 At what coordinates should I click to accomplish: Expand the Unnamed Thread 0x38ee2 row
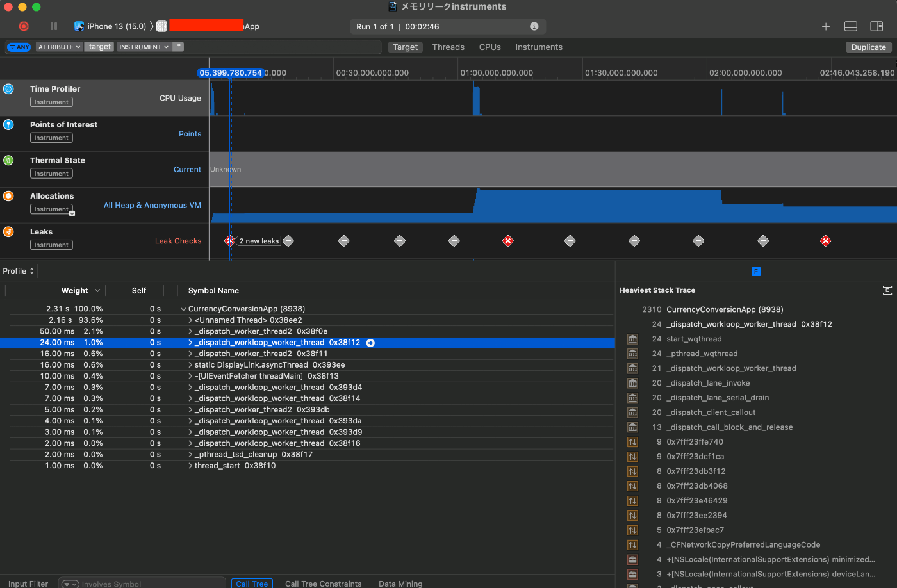point(190,320)
